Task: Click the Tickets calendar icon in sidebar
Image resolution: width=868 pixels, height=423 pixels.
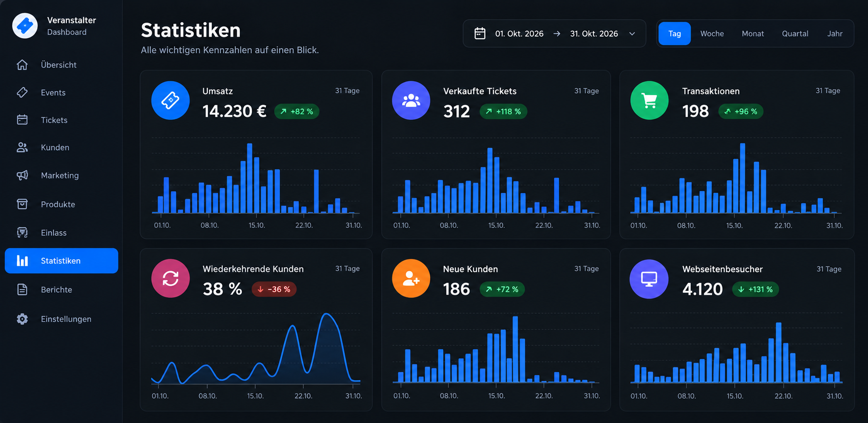Action: coord(22,120)
